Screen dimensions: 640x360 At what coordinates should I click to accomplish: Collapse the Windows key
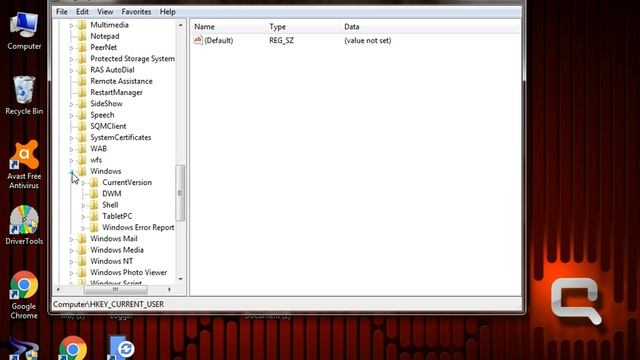pyautogui.click(x=71, y=171)
